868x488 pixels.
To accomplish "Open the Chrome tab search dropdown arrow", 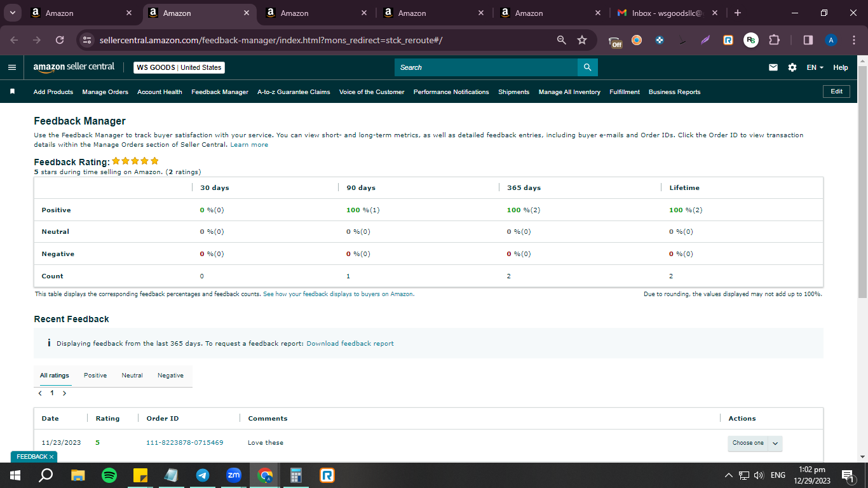I will pyautogui.click(x=12, y=13).
